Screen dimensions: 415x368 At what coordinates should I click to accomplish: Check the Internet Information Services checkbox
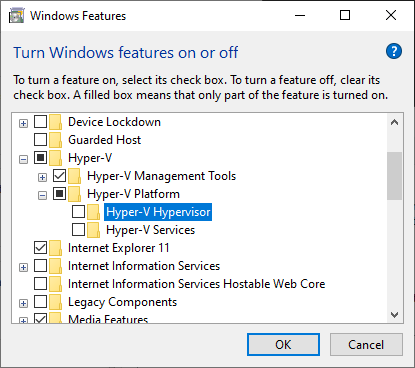40,266
